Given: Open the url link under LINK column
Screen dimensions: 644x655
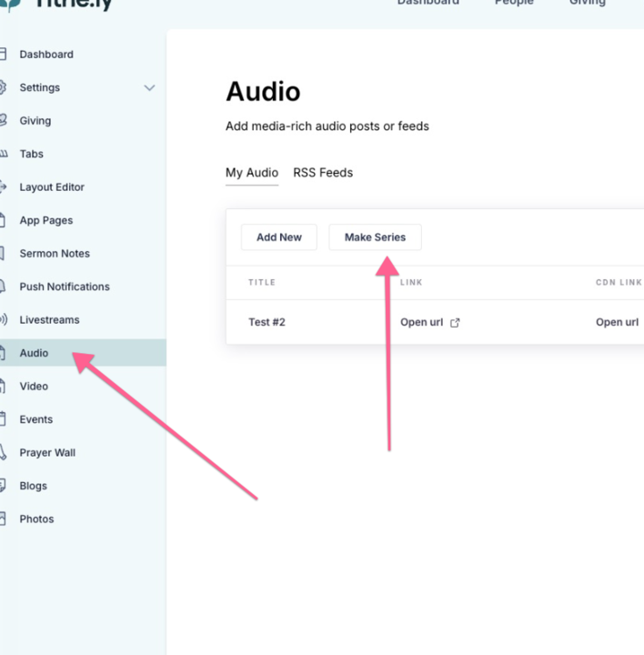Looking at the screenshot, I should point(422,322).
